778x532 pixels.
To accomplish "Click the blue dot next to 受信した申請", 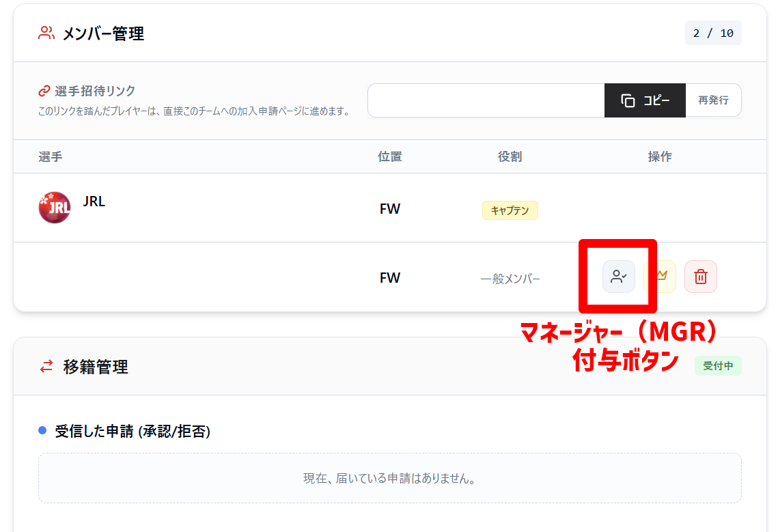I will coord(42,431).
